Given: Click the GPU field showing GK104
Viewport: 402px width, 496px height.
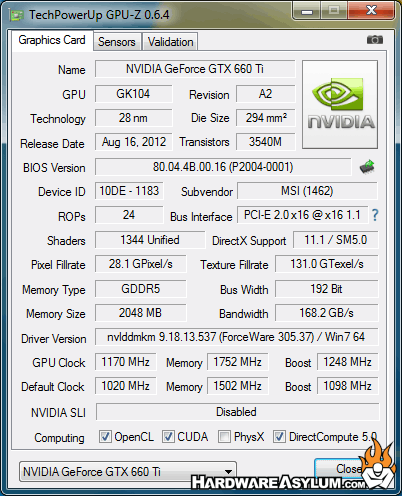Looking at the screenshot, I should pos(133,94).
